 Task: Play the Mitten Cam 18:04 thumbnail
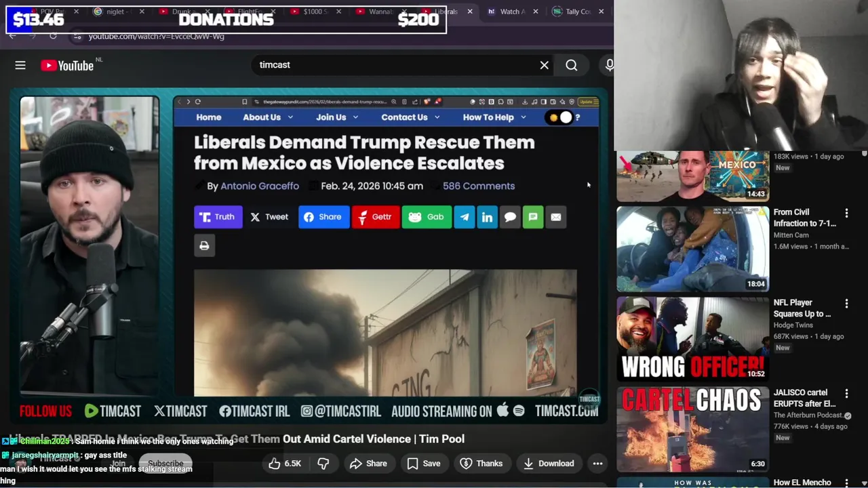692,249
